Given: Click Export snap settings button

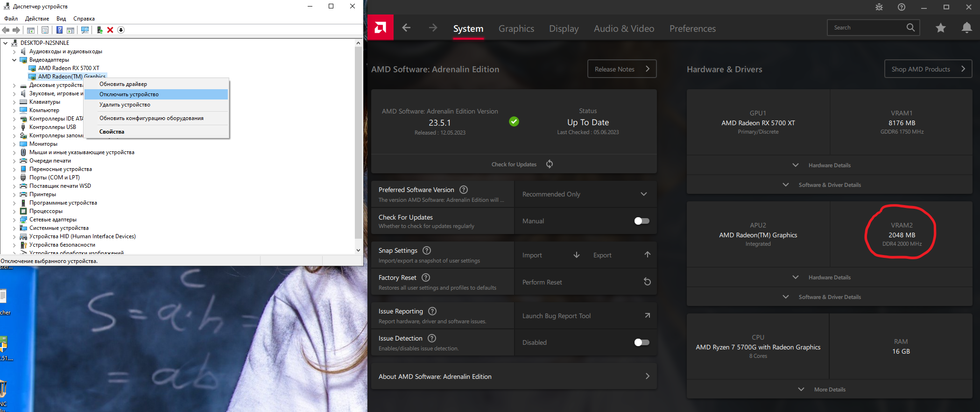Looking at the screenshot, I should click(x=622, y=255).
